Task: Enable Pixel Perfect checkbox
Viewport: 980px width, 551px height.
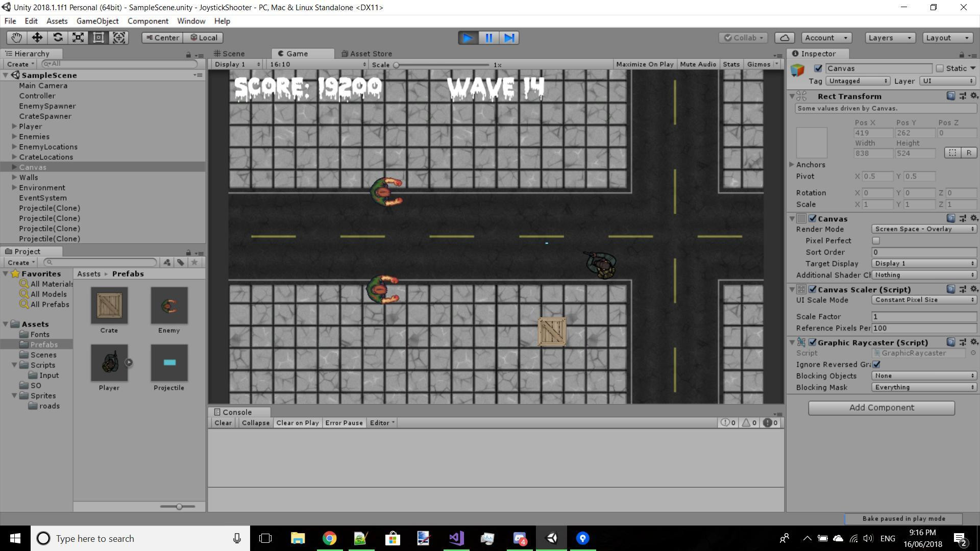Action: [876, 241]
